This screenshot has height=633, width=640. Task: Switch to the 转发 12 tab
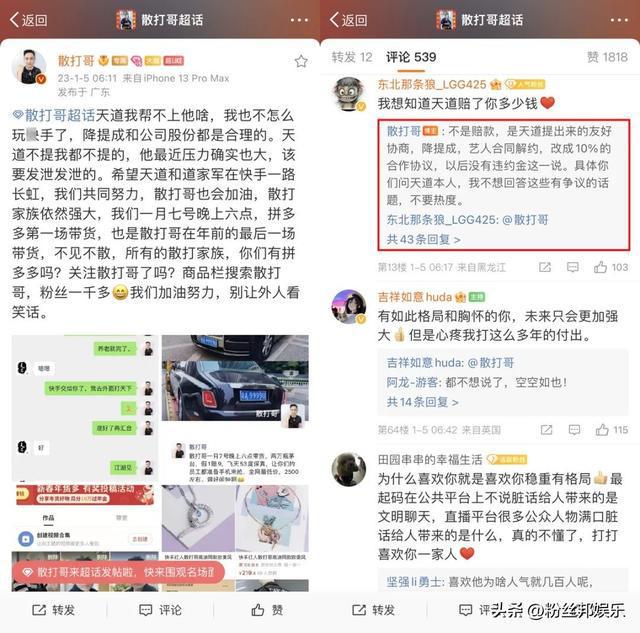pos(351,57)
